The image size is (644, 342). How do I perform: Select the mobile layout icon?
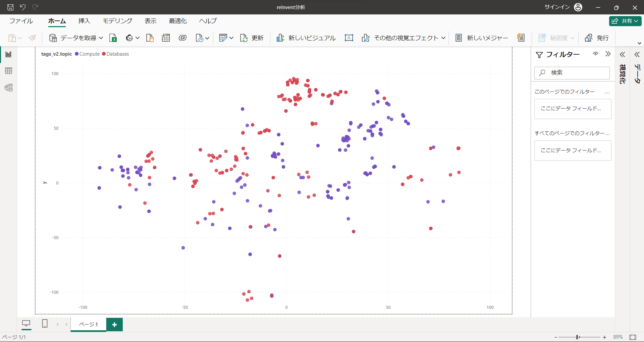[x=45, y=324]
